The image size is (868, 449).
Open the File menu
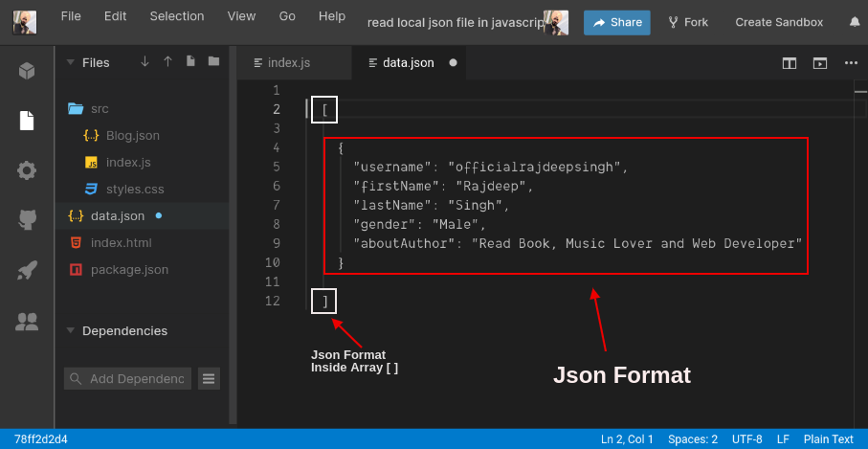71,16
